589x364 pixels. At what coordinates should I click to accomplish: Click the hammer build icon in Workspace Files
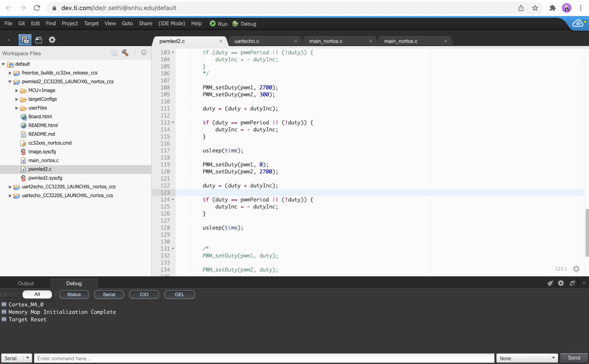pyautogui.click(x=125, y=53)
